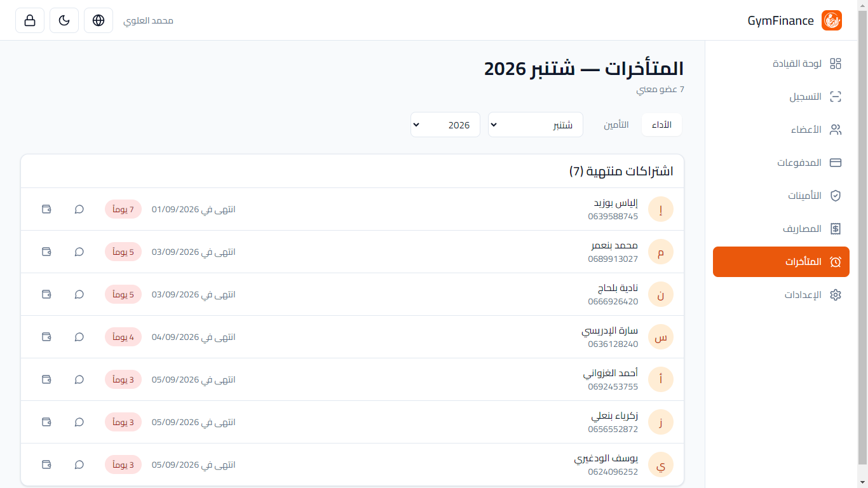Click message icon for زكرياء بنعلي
This screenshot has width=868, height=488.
pos(79,422)
